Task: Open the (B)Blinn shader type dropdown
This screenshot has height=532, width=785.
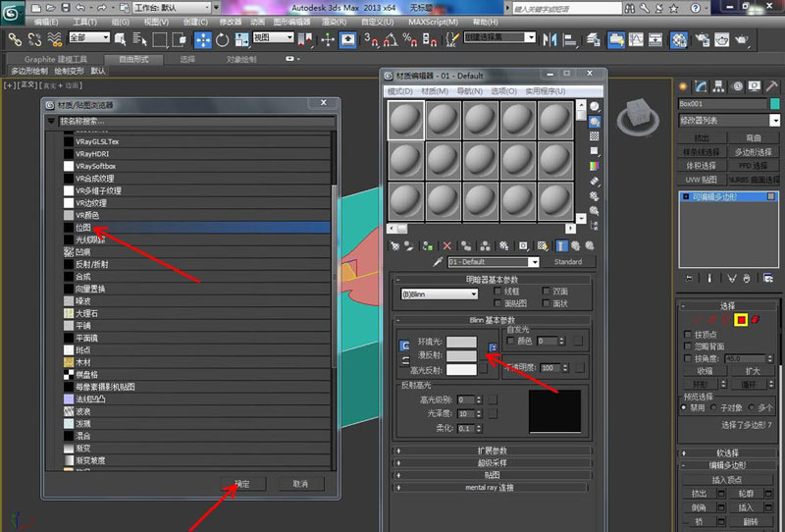Action: 439,294
